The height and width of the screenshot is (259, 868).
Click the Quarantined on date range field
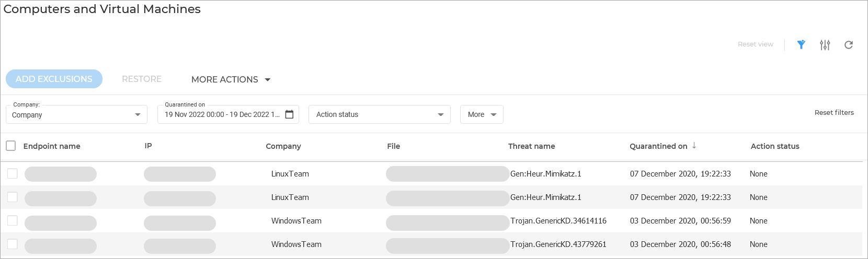[x=222, y=114]
